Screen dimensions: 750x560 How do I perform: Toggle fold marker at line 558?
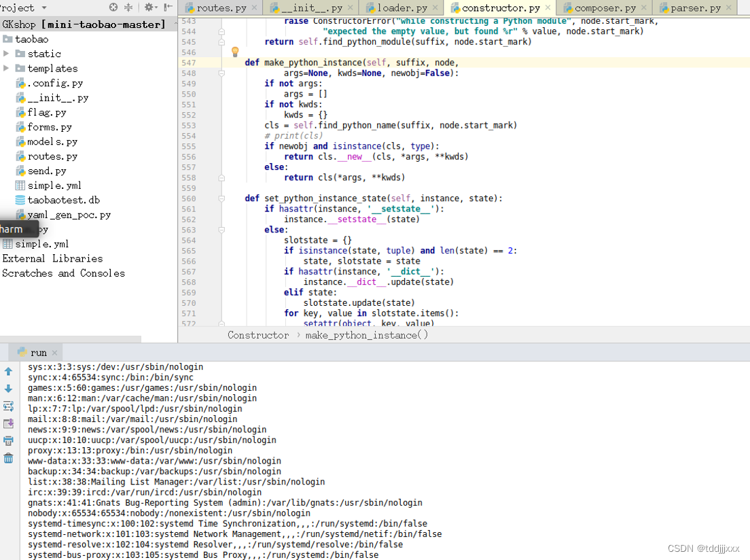pyautogui.click(x=221, y=177)
